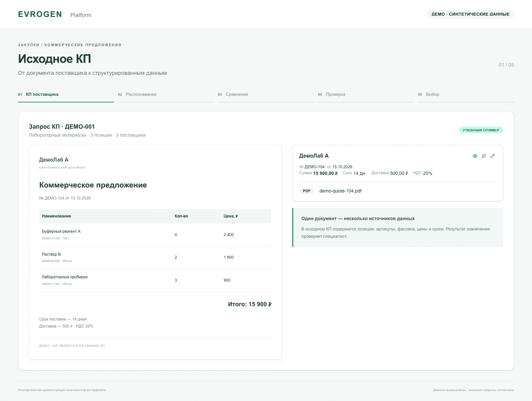Click the eye preview icon for ДемоЛаб А
The width and height of the screenshot is (532, 401).
point(475,156)
